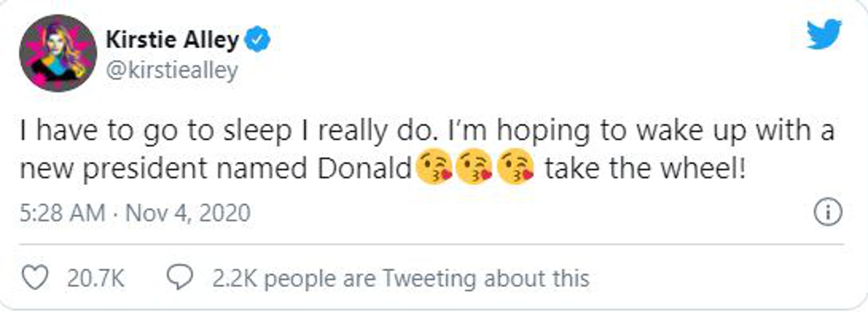Image resolution: width=868 pixels, height=312 pixels.
Task: Click the Kirstie Alley display name
Action: tap(172, 40)
